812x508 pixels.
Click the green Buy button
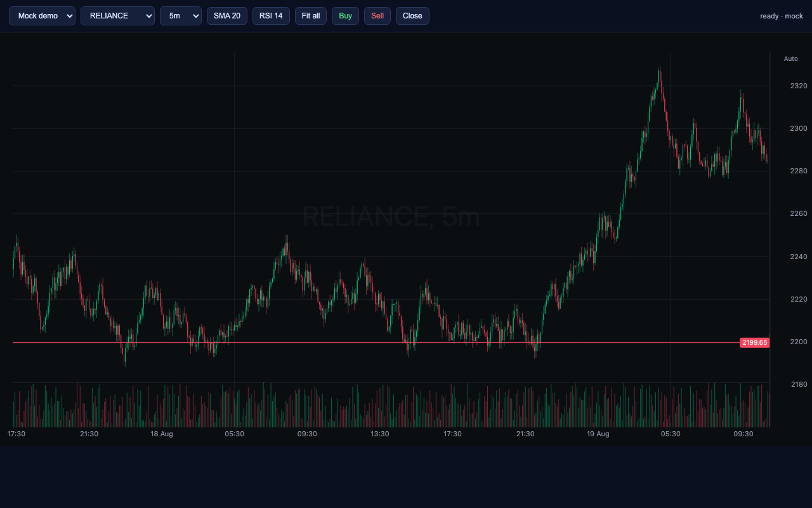(345, 16)
